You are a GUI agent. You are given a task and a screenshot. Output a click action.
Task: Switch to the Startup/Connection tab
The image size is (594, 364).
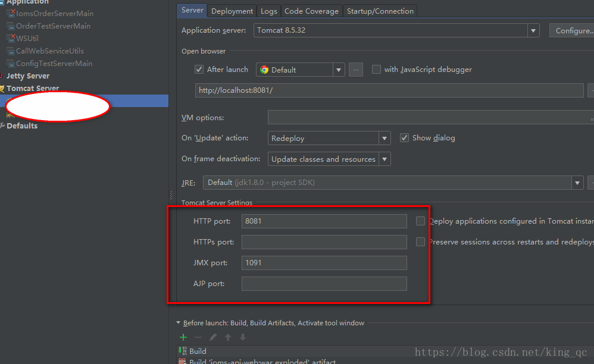click(380, 11)
